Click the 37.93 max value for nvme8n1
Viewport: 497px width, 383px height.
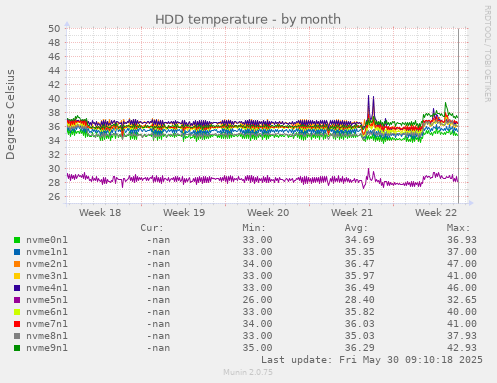point(462,336)
